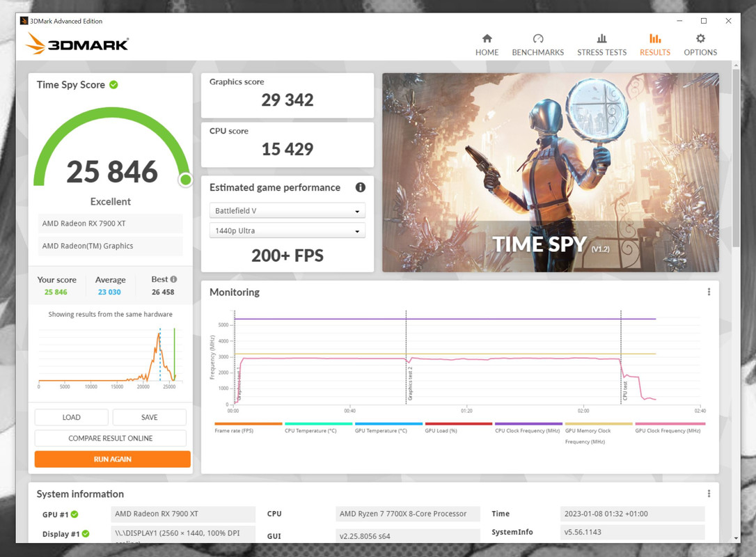
Task: Click the Best score info icon
Action: click(173, 279)
